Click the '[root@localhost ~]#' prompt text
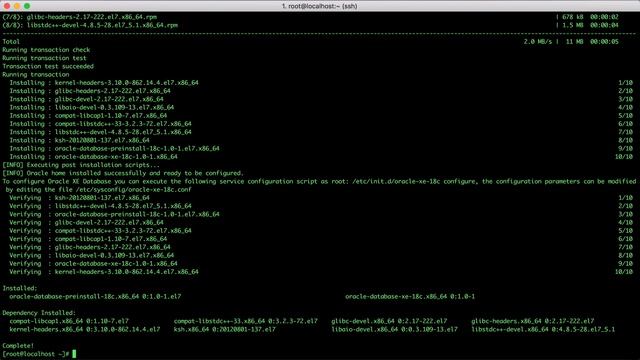The image size is (640, 360). tap(36, 354)
